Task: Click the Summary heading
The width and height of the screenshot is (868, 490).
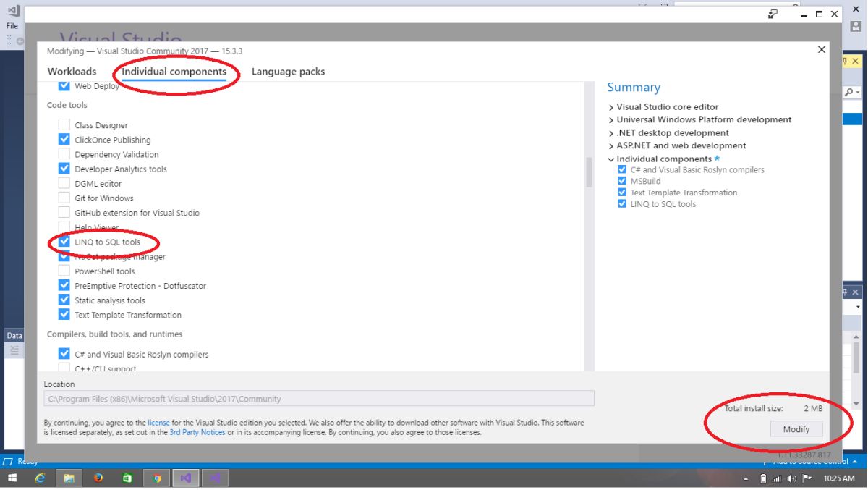Action: (x=634, y=88)
